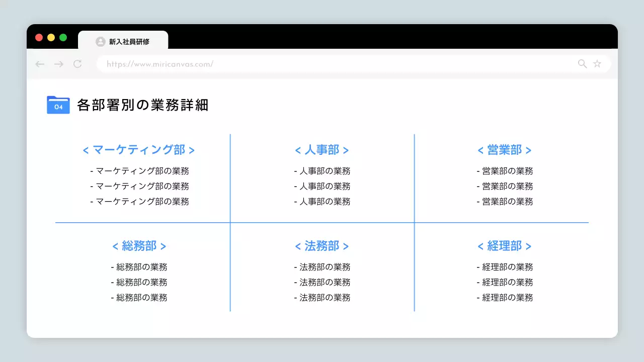Open the マーケティング部 section heading
Image resolution: width=644 pixels, height=362 pixels.
(x=138, y=150)
